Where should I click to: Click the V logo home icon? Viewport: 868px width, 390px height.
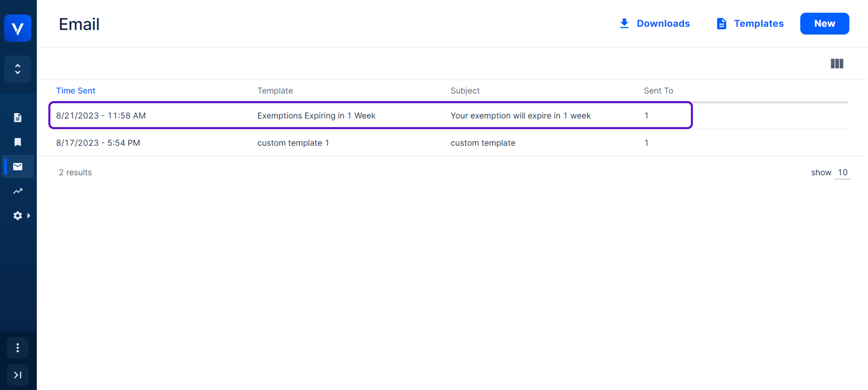(17, 28)
